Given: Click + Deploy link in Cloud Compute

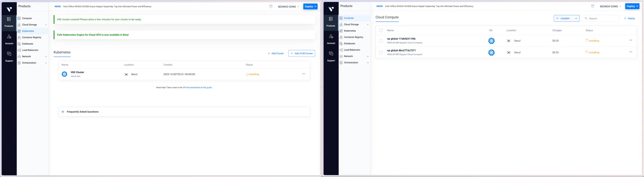Looking at the screenshot, I should tap(630, 19).
